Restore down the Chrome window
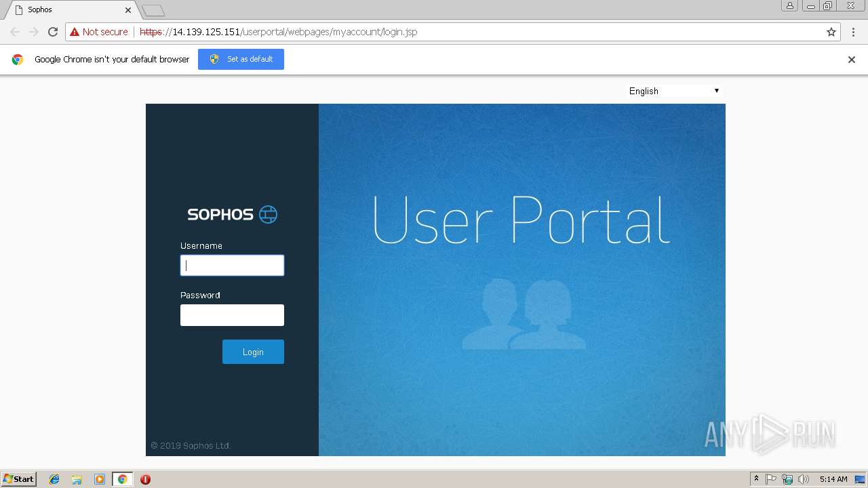The height and width of the screenshot is (488, 868). [x=828, y=5]
